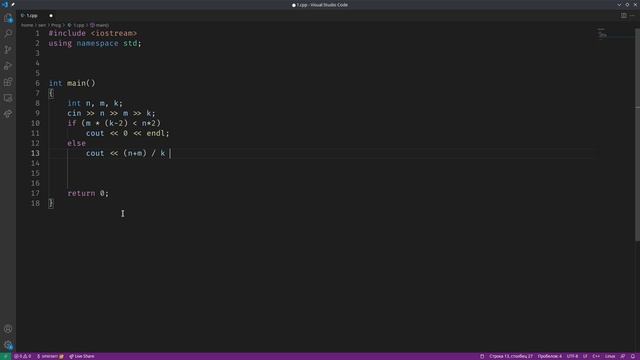The image size is (640, 360).
Task: Click the unsaved dot on the 1.cpp tab
Action: coord(51,16)
